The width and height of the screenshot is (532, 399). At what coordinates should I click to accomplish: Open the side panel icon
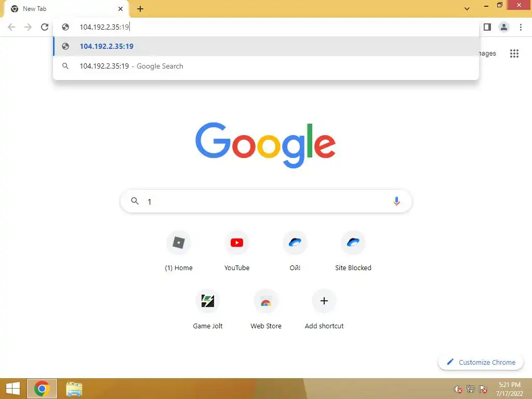point(487,27)
